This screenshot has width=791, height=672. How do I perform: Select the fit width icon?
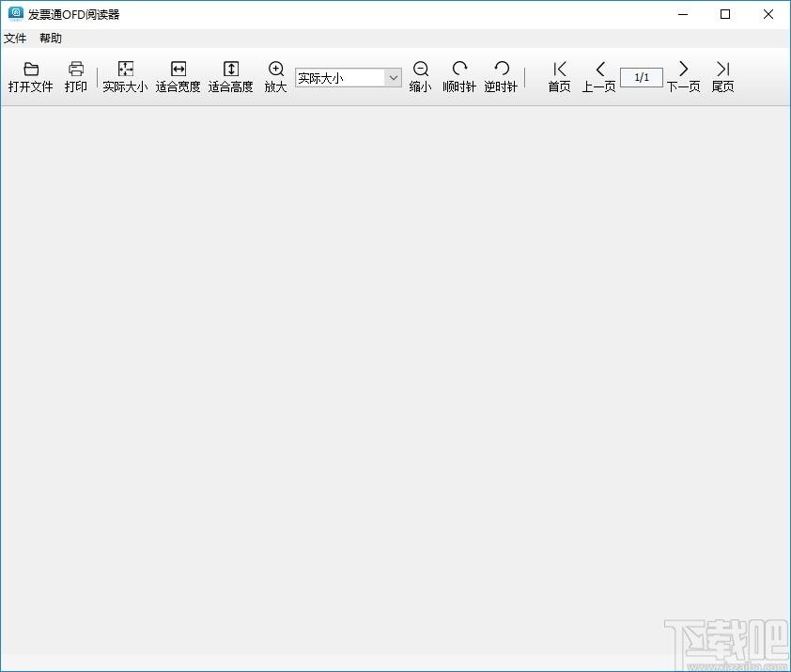coord(178,69)
